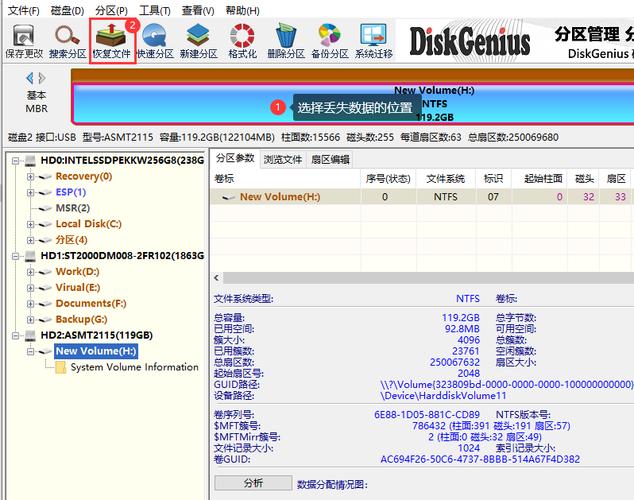Viewport: 634px width, 500px height.
Task: Switch to the 分区参数 tab
Action: [235, 158]
